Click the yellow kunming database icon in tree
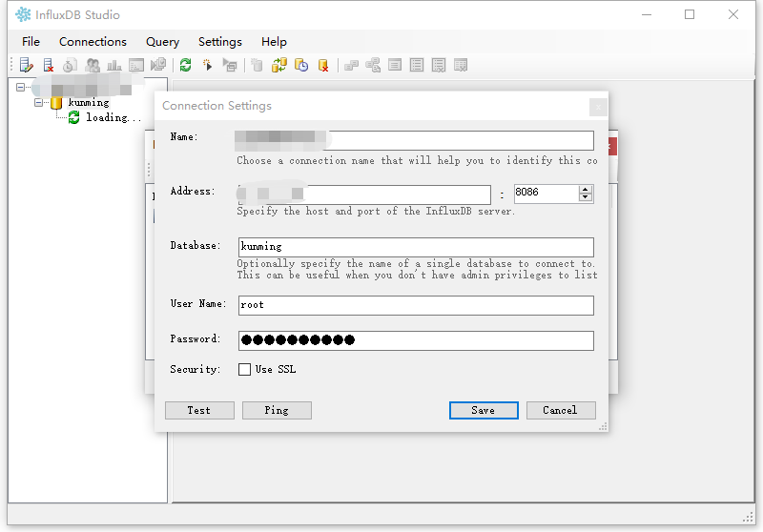763x532 pixels. click(56, 103)
